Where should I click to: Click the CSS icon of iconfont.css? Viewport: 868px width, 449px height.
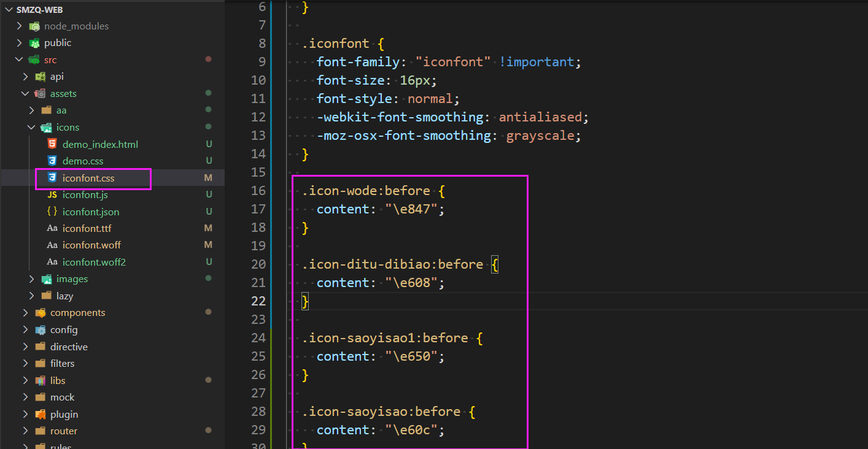point(52,178)
